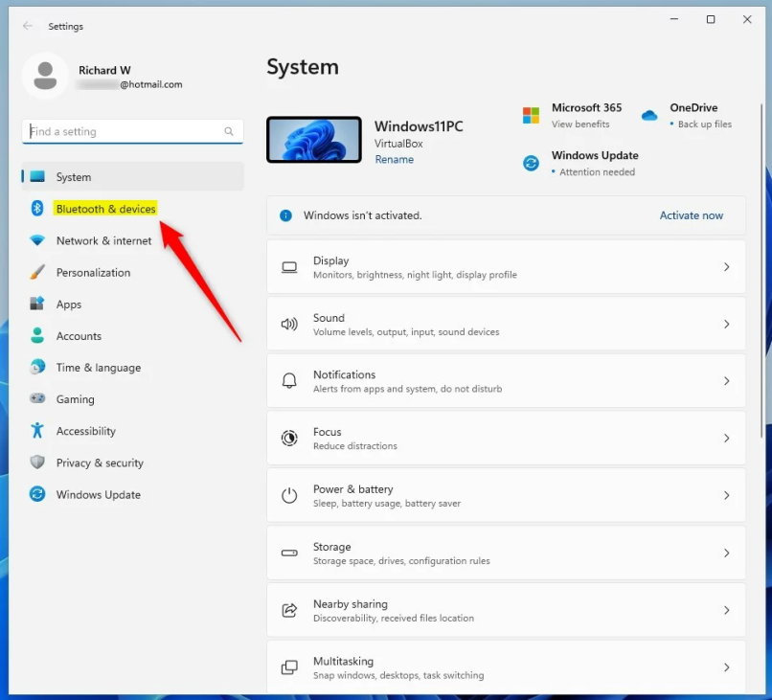Open Network & internet settings
This screenshot has width=772, height=700.
(102, 240)
